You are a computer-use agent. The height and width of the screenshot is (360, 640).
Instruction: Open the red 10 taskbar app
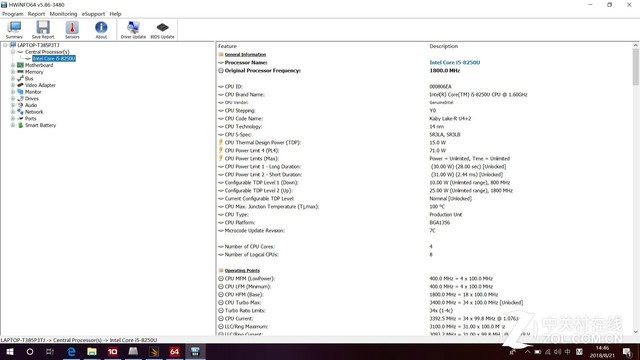113,351
